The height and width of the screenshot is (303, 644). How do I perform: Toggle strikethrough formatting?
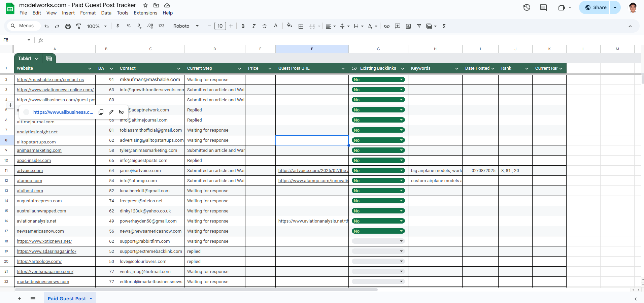pyautogui.click(x=265, y=26)
